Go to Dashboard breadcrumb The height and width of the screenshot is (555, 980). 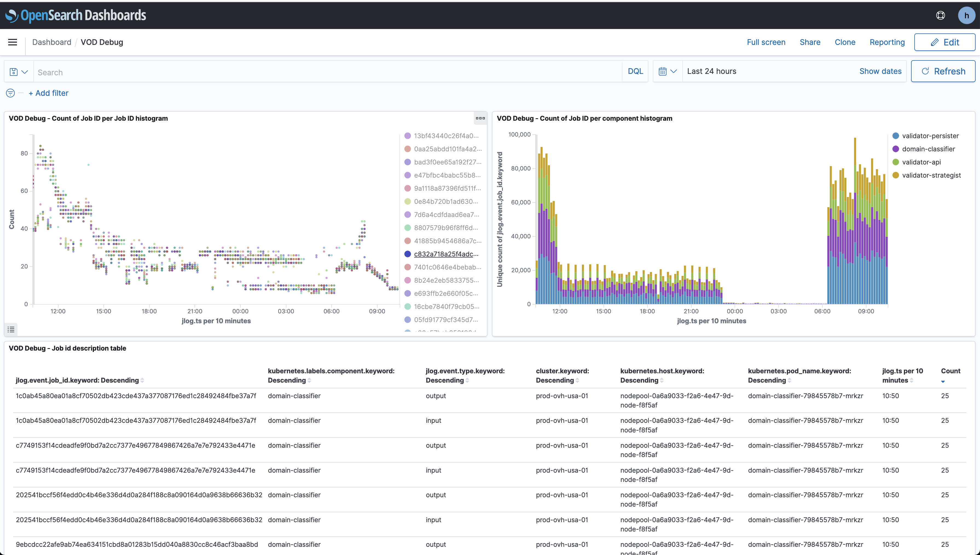(52, 42)
